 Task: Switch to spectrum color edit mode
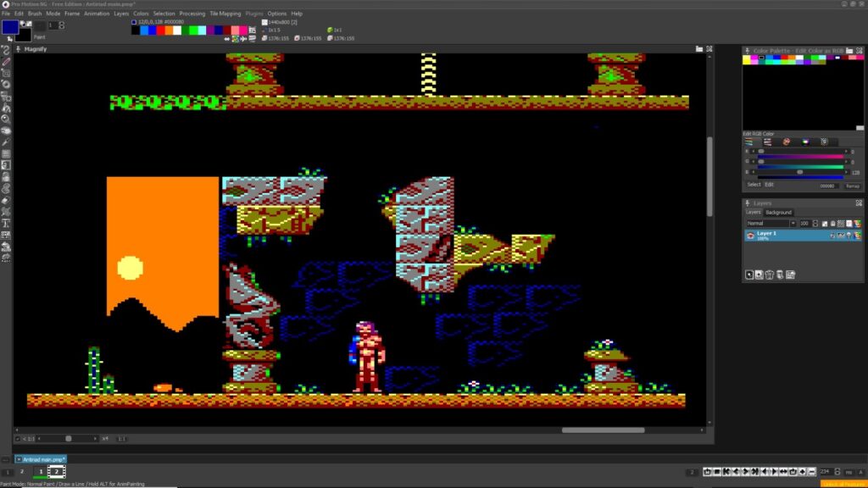click(x=805, y=142)
